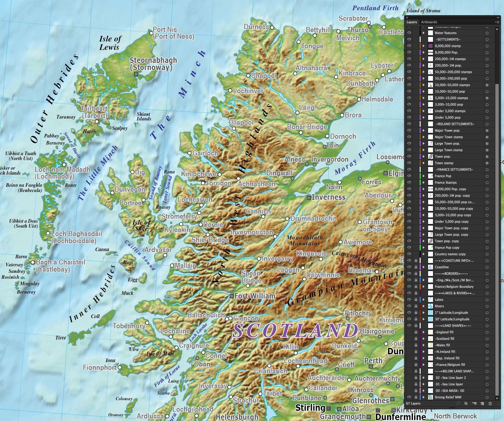Image resolution: width=504 pixels, height=421 pixels.
Task: Expand the 3,000-10,000 pop layer
Action: [424, 104]
